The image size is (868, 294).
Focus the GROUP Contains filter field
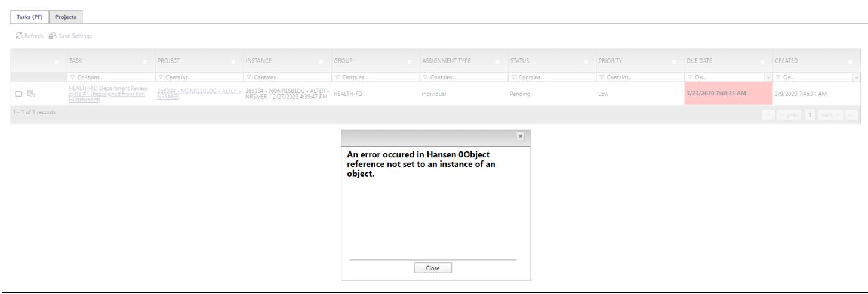coord(375,78)
